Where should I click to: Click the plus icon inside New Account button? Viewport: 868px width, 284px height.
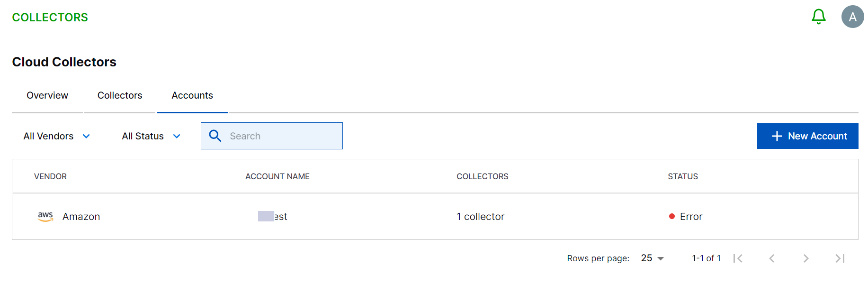(776, 136)
